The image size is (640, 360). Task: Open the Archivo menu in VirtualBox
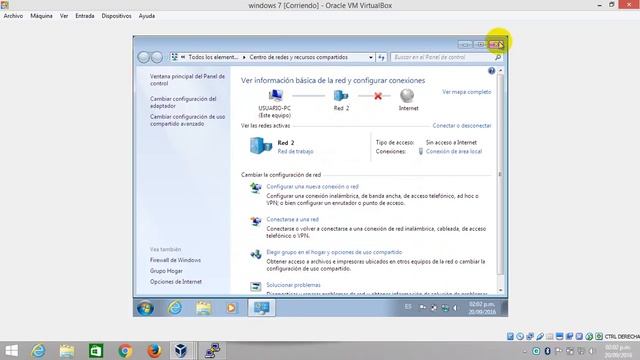[x=13, y=16]
